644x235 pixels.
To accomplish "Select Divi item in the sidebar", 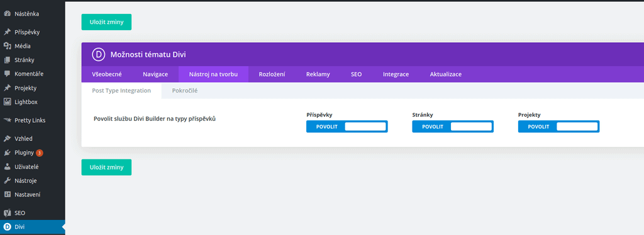I will (x=33, y=227).
